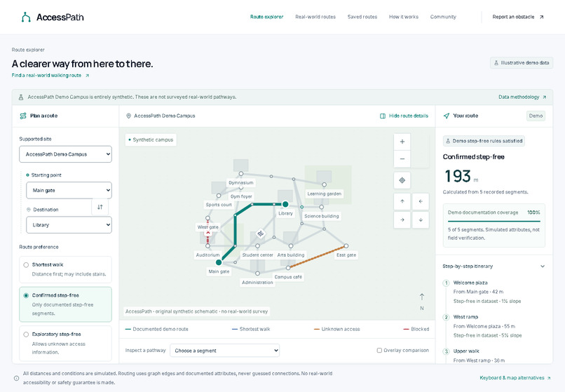
Task: Select Exploratory step-free route preference
Action: [x=65, y=344]
